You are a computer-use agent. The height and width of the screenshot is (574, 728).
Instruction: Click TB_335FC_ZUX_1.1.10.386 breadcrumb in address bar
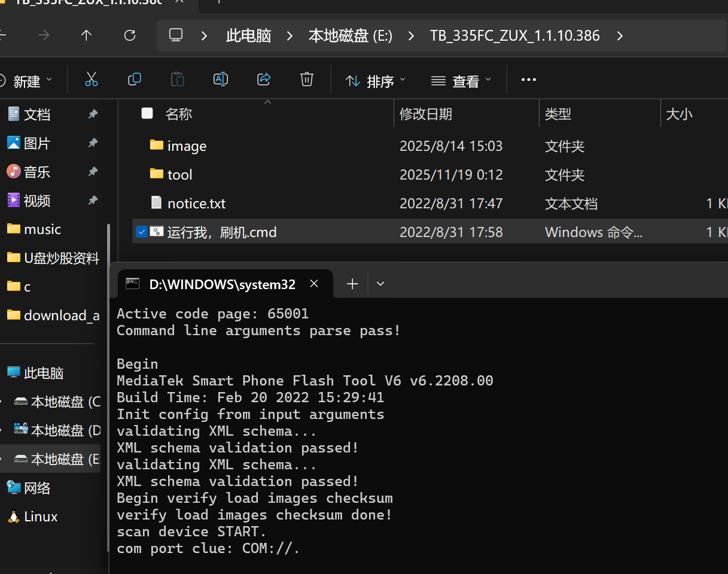tap(515, 35)
